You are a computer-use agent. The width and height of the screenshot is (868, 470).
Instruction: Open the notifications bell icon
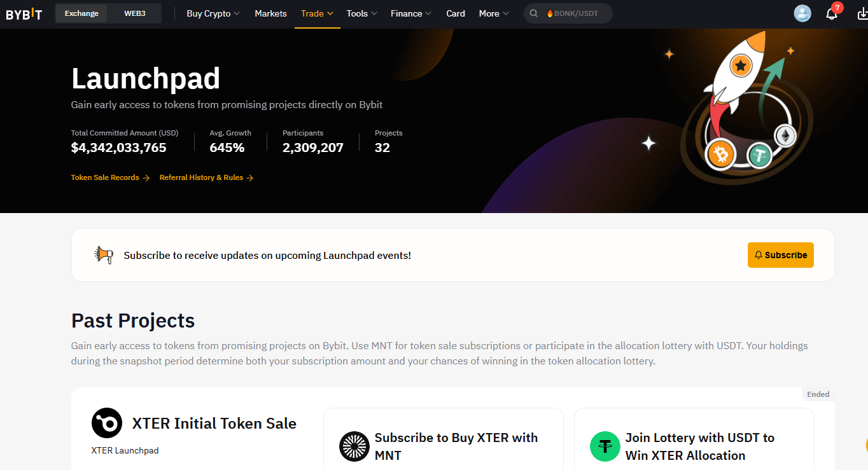832,13
